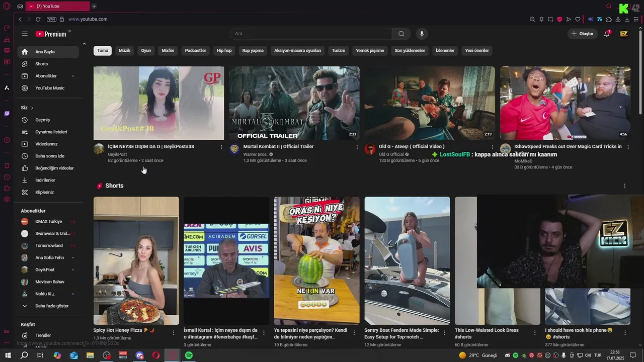Open Videolarınız in the sidebar
This screenshot has height=362, width=644.
(48, 144)
